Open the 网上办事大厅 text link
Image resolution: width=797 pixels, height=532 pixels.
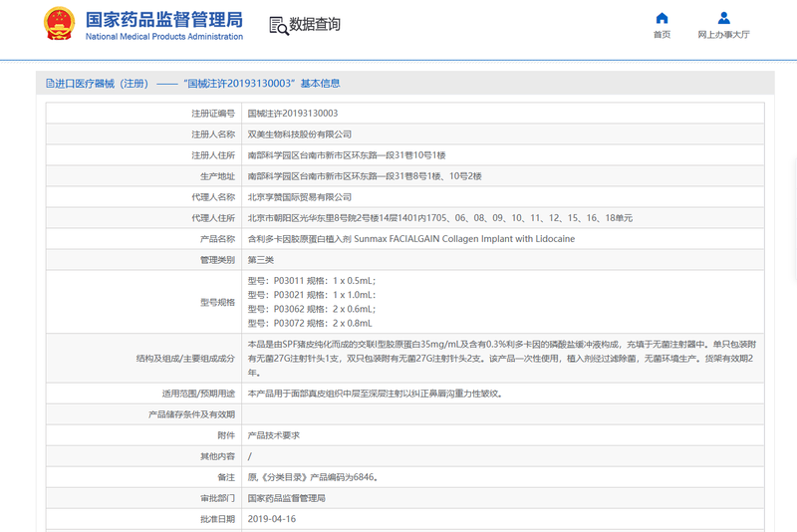723,35
